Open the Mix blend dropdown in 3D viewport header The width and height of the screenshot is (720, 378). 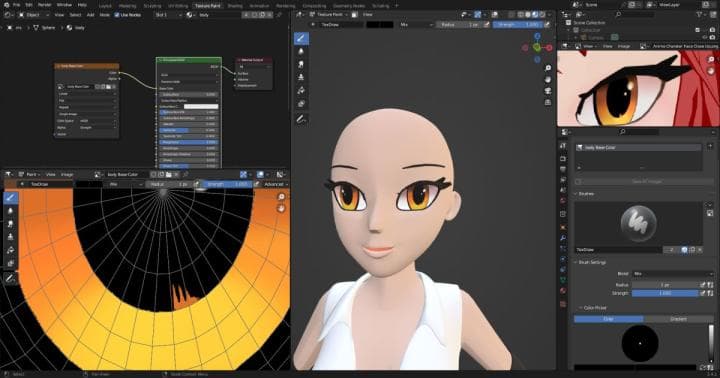(416, 24)
